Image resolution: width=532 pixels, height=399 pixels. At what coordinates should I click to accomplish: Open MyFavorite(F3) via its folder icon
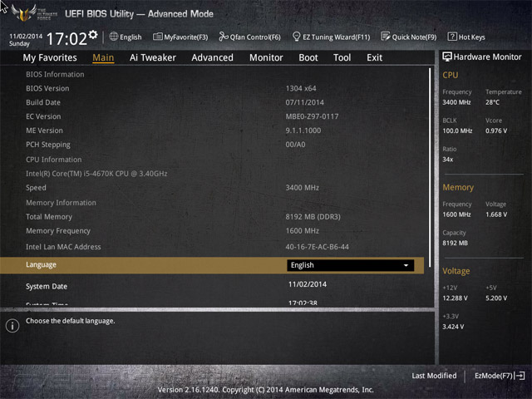tap(157, 37)
